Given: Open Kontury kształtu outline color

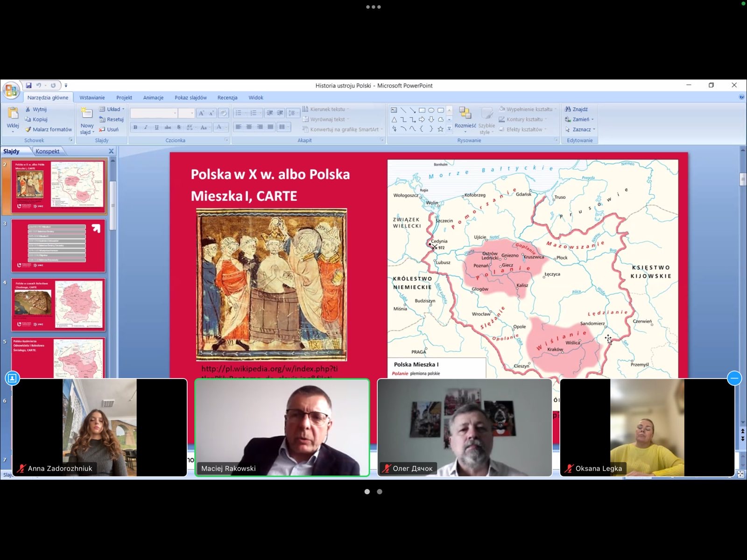Looking at the screenshot, I should (x=522, y=119).
